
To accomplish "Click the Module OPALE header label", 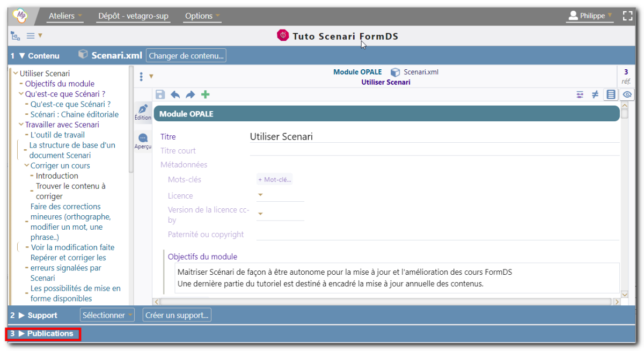I will (357, 72).
